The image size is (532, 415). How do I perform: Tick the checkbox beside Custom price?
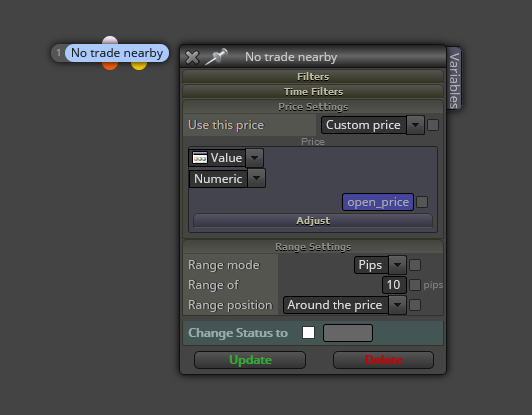point(433,125)
